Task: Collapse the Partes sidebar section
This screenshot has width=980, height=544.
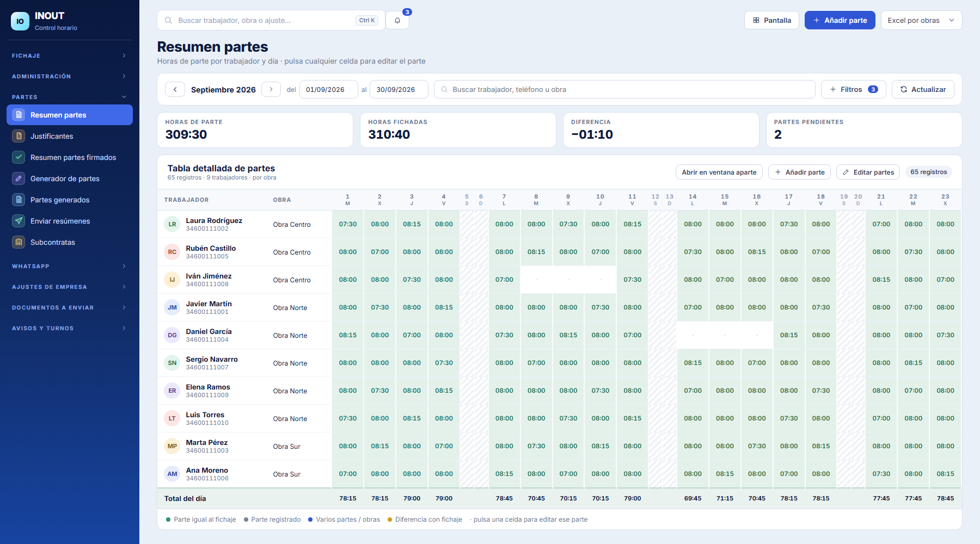Action: coord(70,97)
